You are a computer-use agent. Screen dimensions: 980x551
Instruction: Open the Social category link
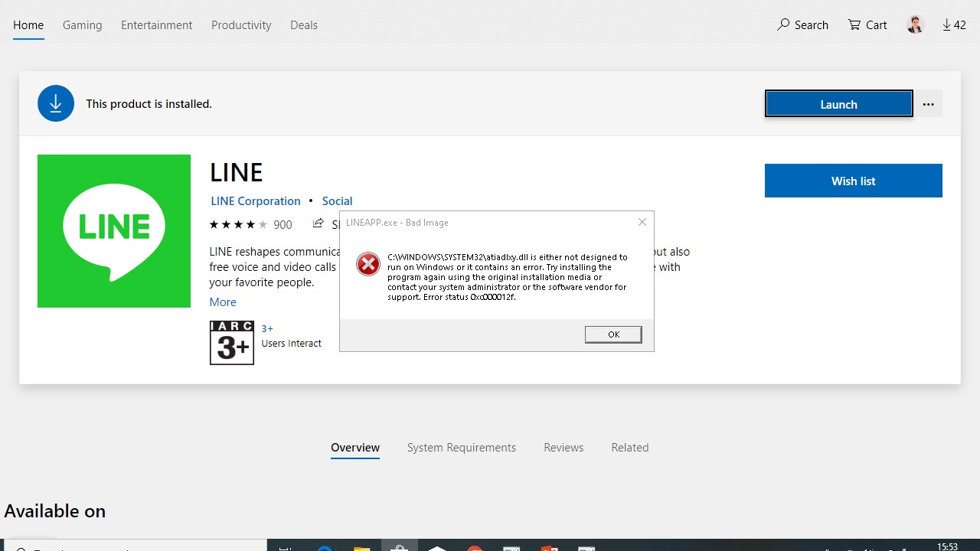point(337,201)
